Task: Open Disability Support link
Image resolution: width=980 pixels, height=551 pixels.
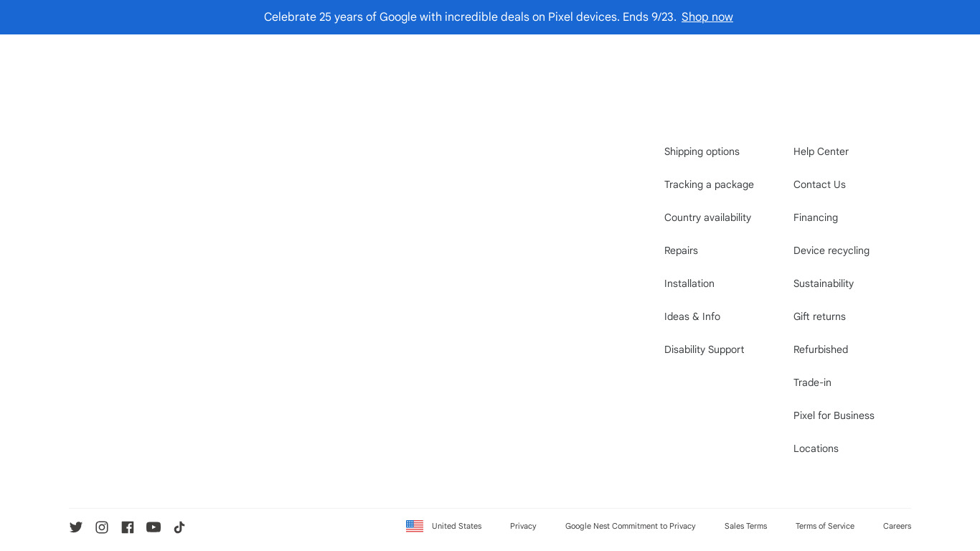Action: [704, 349]
